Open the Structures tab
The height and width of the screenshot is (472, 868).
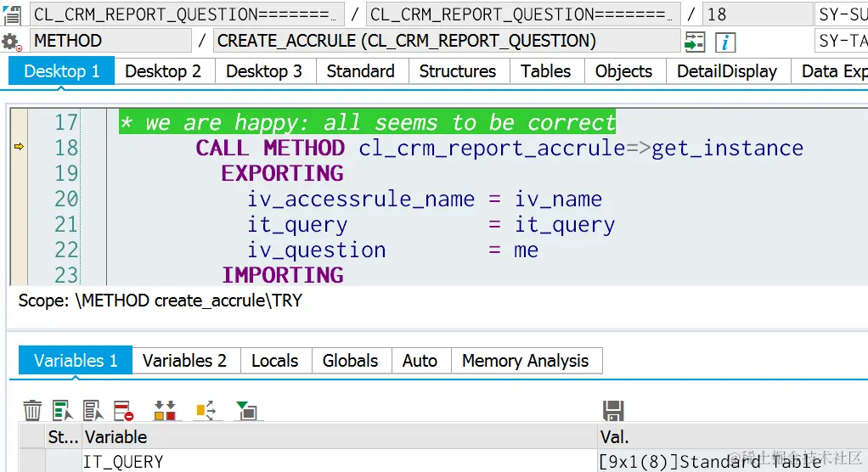457,71
